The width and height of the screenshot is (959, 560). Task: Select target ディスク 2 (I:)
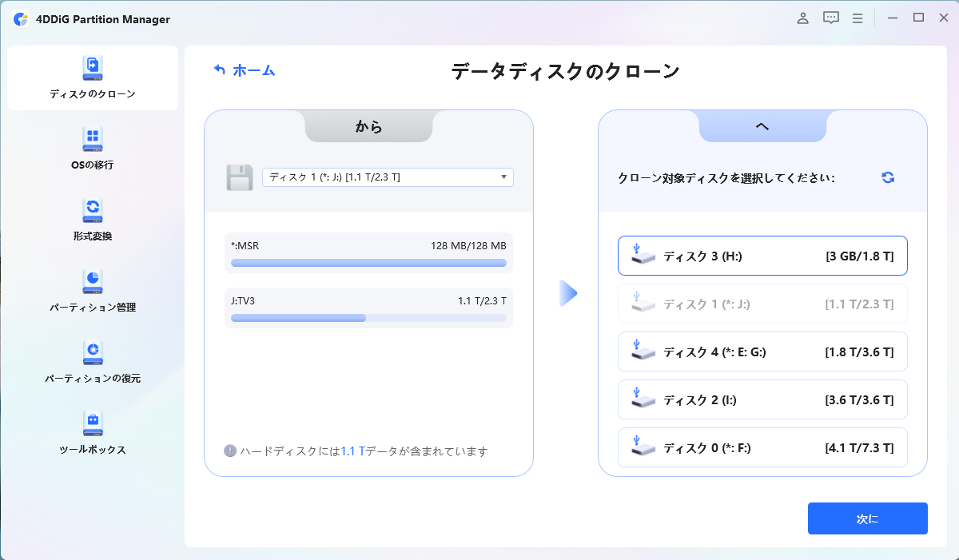[762, 399]
